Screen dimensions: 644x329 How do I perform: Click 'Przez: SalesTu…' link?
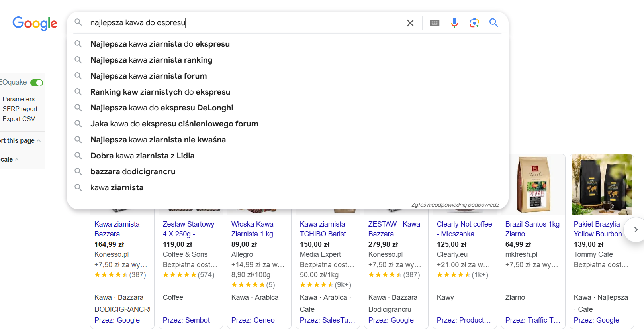coord(327,320)
